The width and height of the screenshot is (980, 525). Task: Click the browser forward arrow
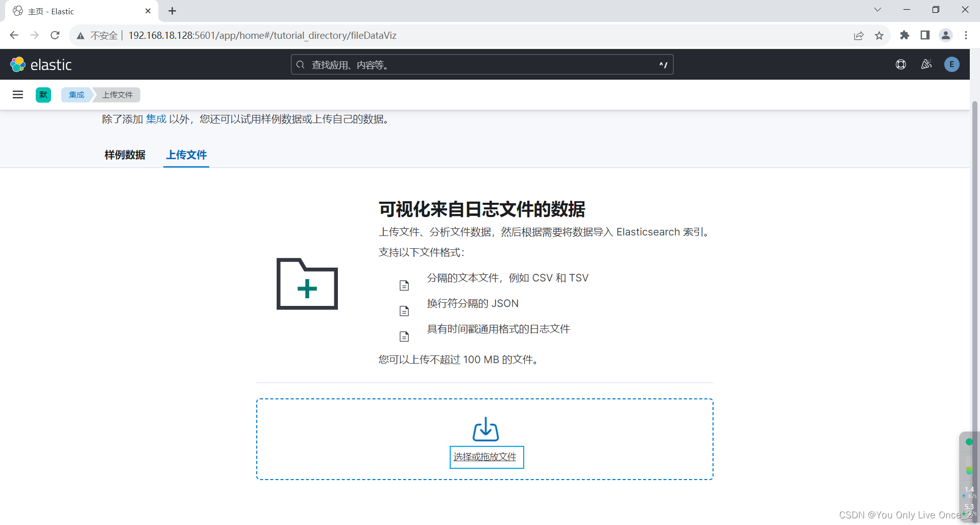(35, 35)
